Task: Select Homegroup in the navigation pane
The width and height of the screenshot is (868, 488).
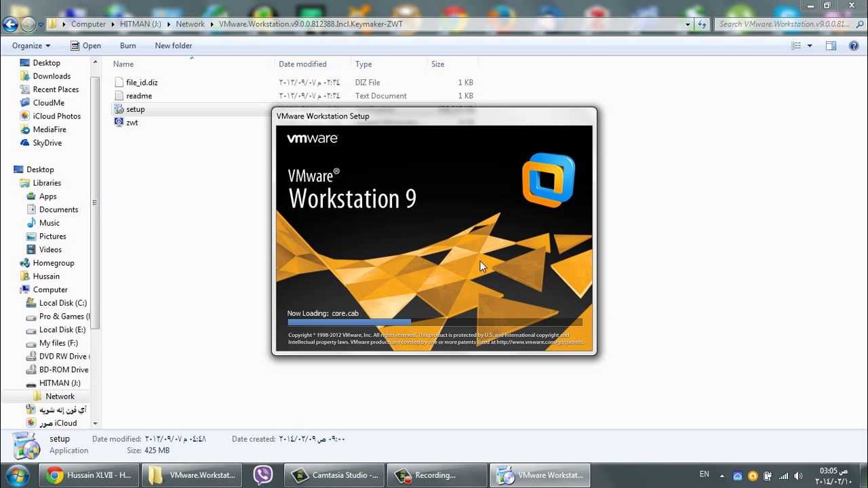Action: [x=54, y=263]
